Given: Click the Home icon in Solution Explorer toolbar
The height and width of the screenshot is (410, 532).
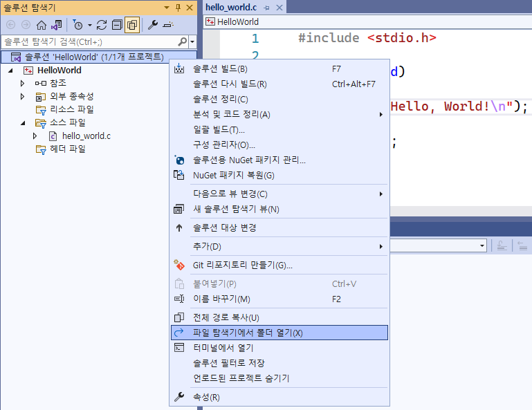Looking at the screenshot, I should click(41, 25).
